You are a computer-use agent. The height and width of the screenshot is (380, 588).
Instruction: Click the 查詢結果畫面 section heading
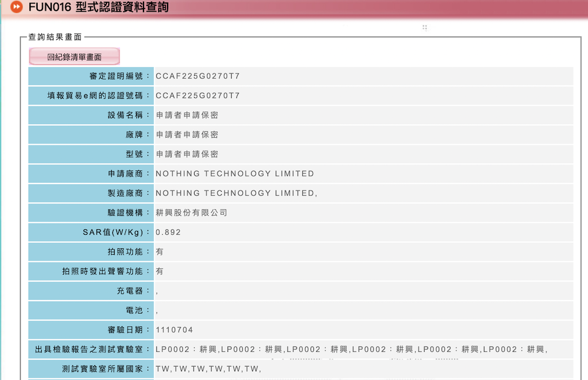click(55, 36)
